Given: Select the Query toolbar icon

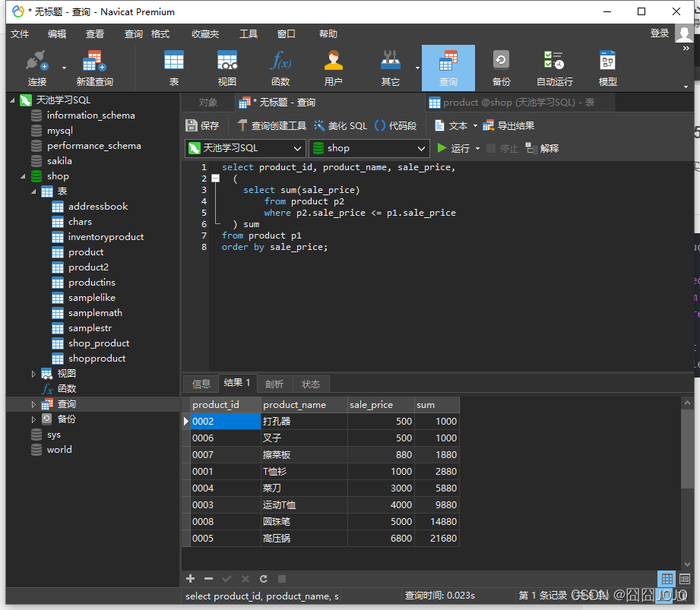Looking at the screenshot, I should pos(448,68).
